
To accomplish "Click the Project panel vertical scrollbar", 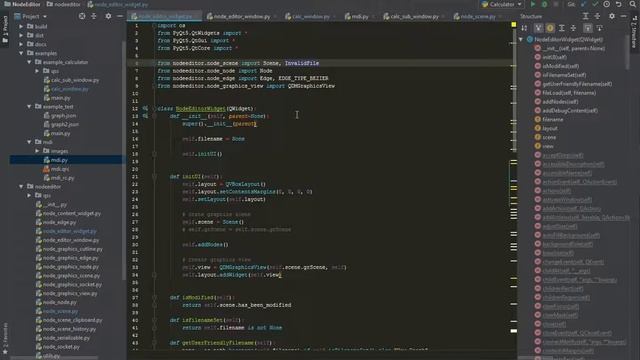I will [x=124, y=160].
